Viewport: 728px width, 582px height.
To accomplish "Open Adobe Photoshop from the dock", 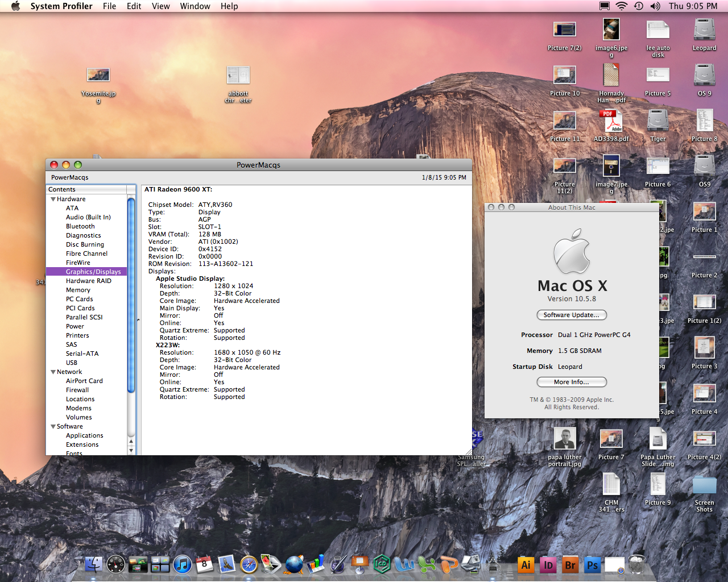I will coord(592,565).
